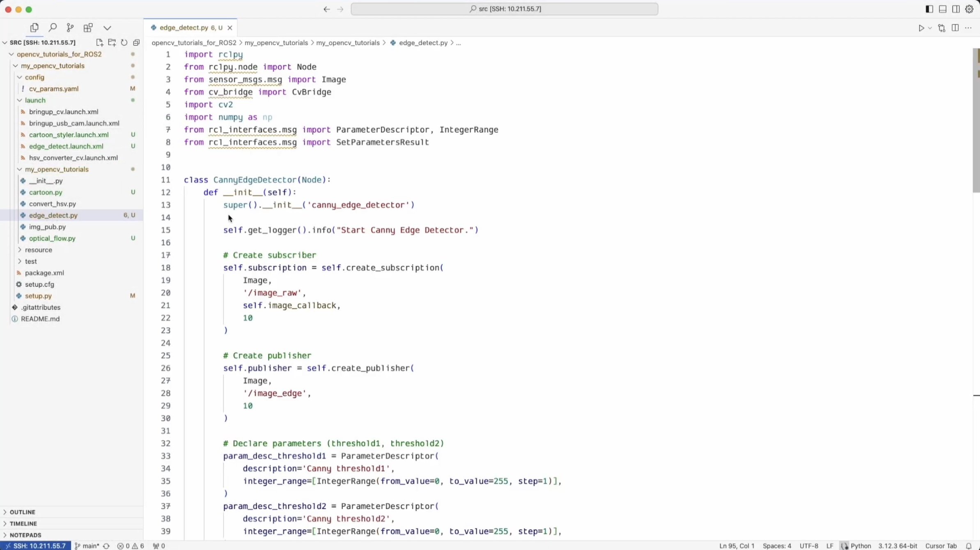Viewport: 980px width, 550px height.
Task: Open Source Control view icon
Action: 70,28
